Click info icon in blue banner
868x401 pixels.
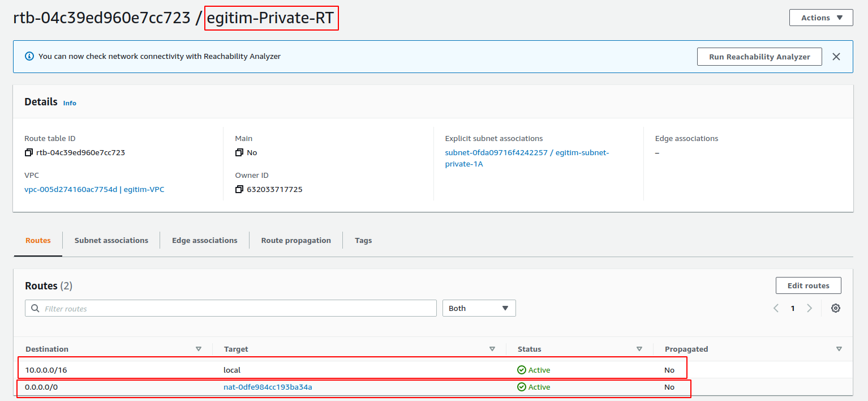coord(29,57)
